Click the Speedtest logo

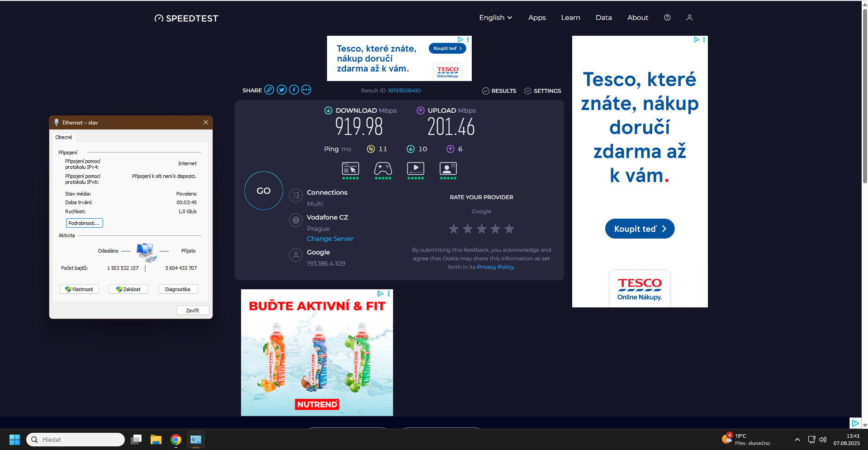[x=186, y=18]
